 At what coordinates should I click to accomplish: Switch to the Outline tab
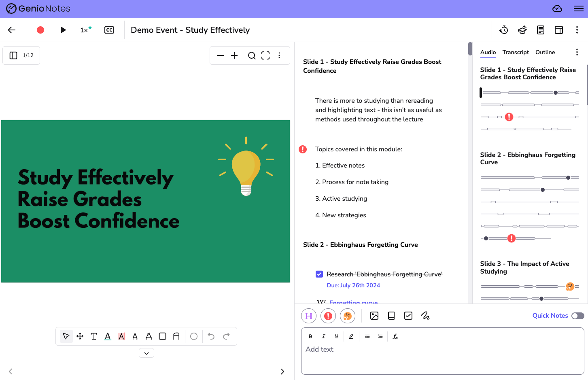coord(545,52)
